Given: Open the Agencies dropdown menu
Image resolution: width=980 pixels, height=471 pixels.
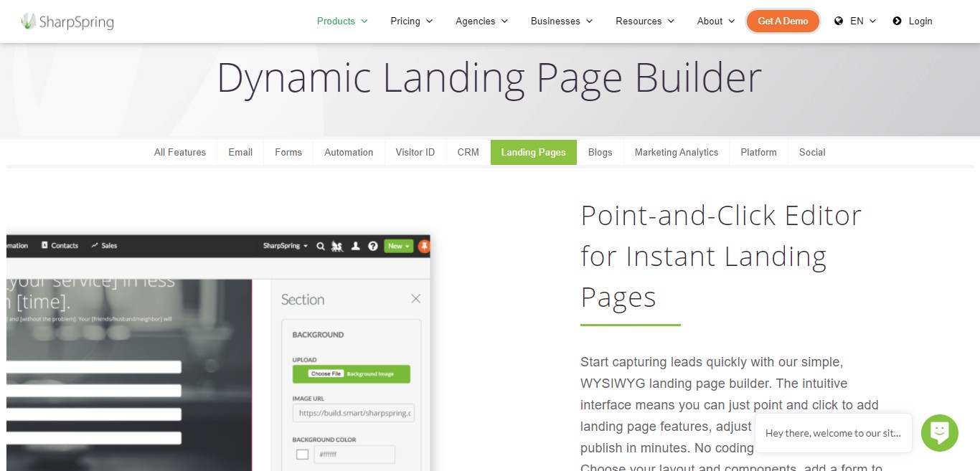Looking at the screenshot, I should tap(482, 22).
